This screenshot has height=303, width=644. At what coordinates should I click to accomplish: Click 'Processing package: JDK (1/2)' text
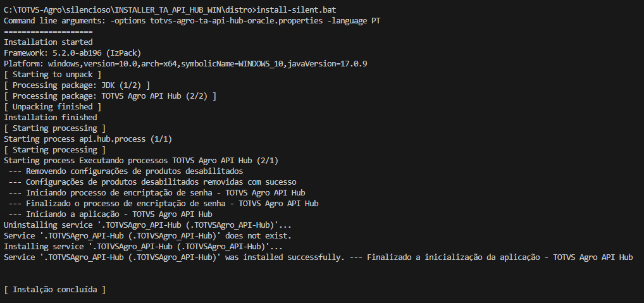(x=77, y=85)
